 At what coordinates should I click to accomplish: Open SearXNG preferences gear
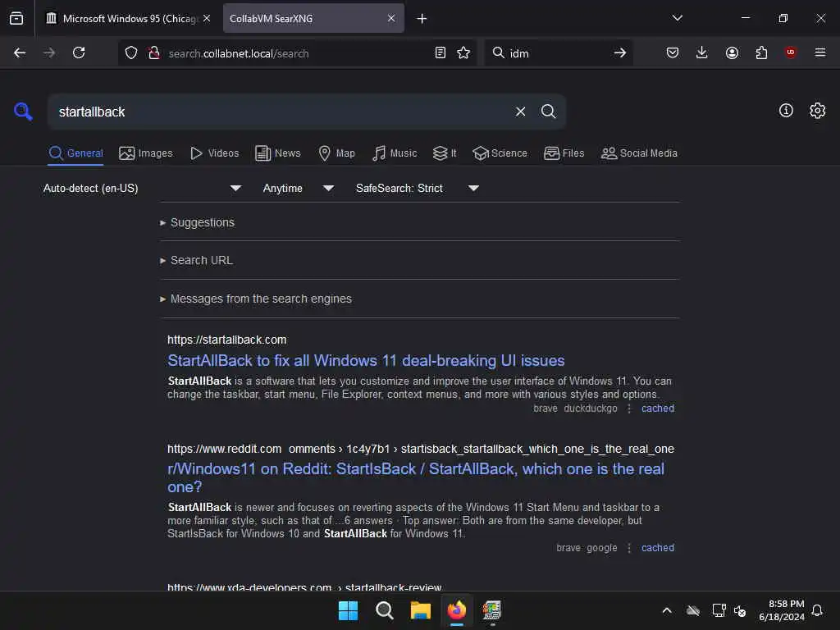[x=818, y=111]
